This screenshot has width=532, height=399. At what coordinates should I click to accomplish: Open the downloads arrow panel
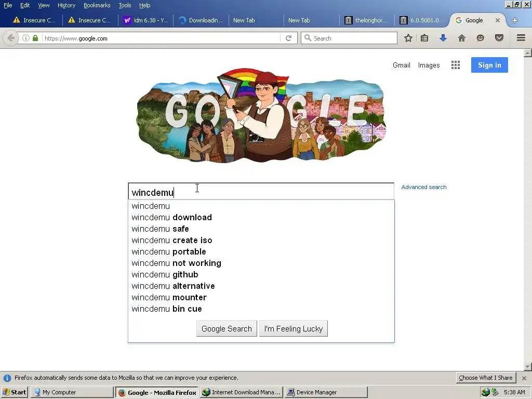[443, 38]
